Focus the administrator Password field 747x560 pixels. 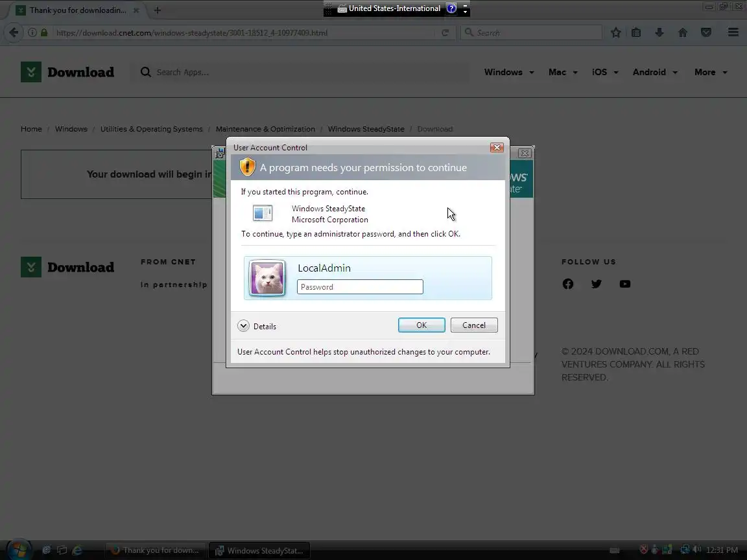click(x=360, y=286)
